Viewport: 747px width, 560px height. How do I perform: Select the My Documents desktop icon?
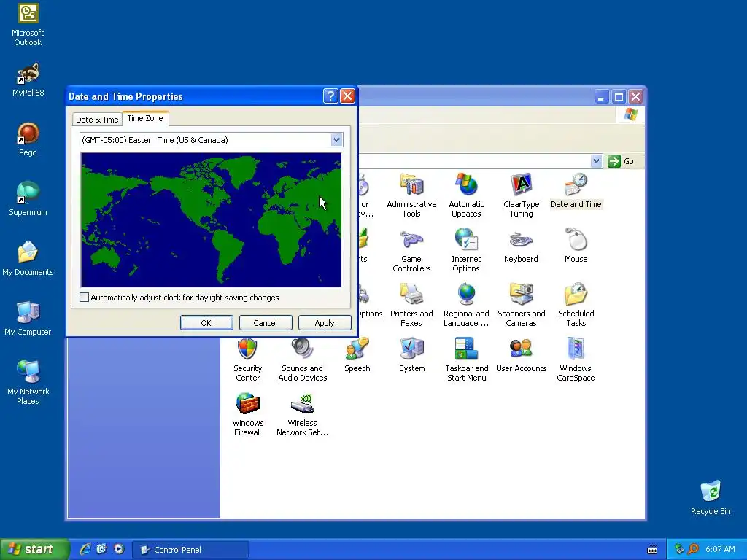coord(28,259)
